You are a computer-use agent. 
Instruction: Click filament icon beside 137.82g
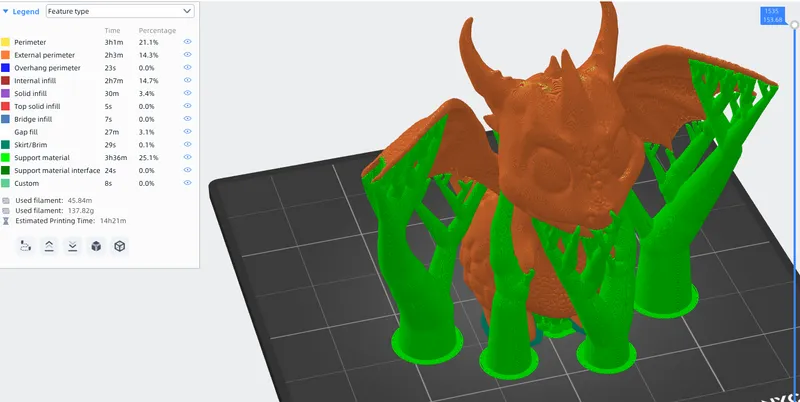tap(6, 211)
